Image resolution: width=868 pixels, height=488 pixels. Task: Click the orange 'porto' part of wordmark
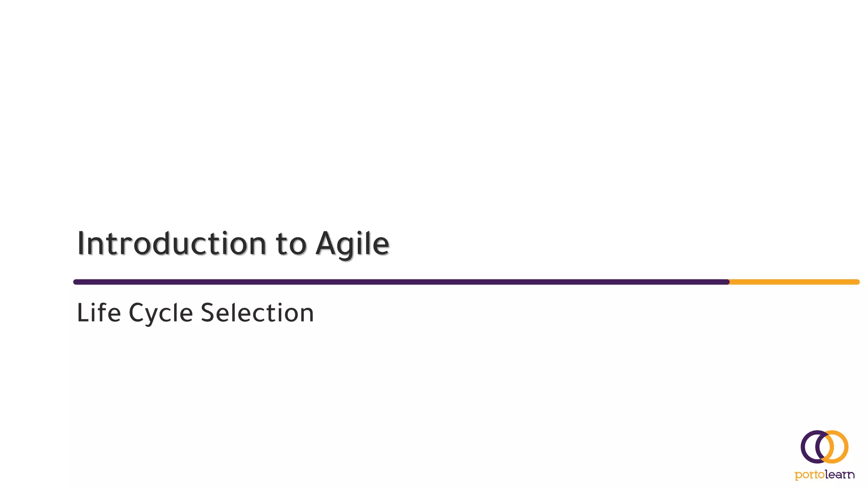click(810, 475)
